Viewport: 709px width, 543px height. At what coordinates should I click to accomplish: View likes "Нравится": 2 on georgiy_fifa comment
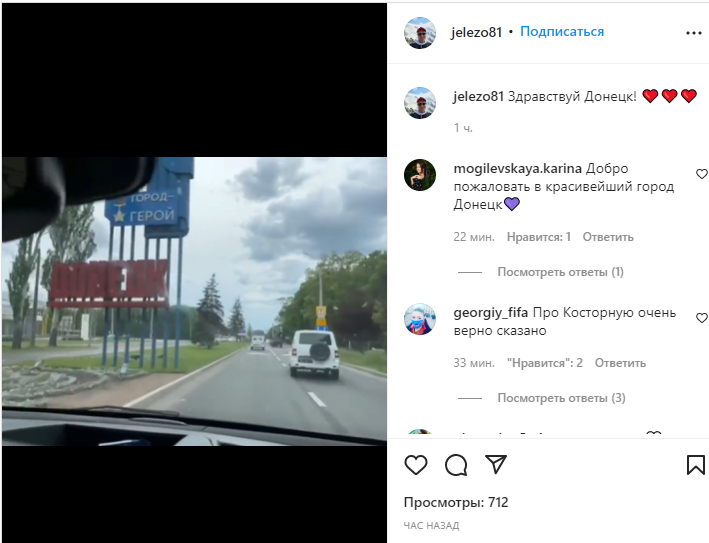click(x=545, y=363)
